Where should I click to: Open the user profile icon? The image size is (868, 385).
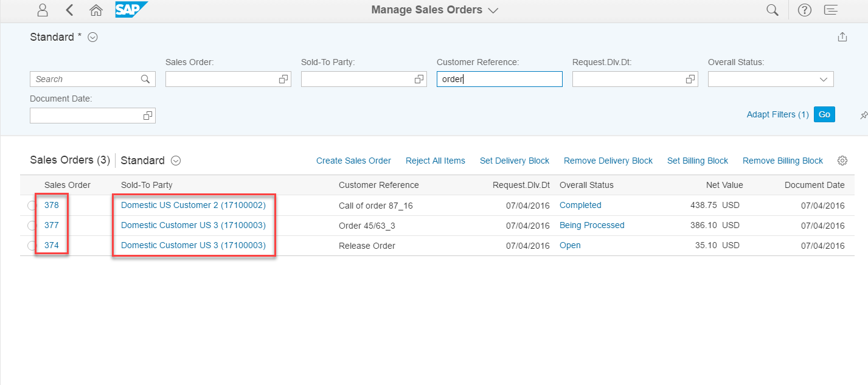[x=42, y=10]
